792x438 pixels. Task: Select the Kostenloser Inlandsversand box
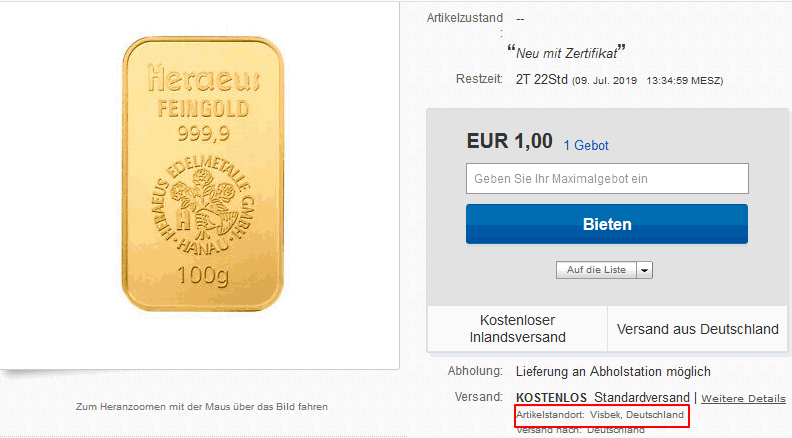tap(517, 328)
